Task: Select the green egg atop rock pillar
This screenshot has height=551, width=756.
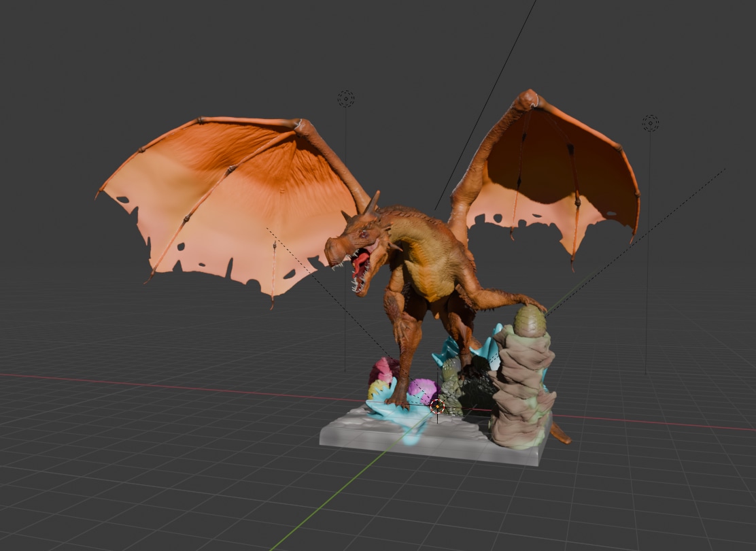Action: coord(530,321)
